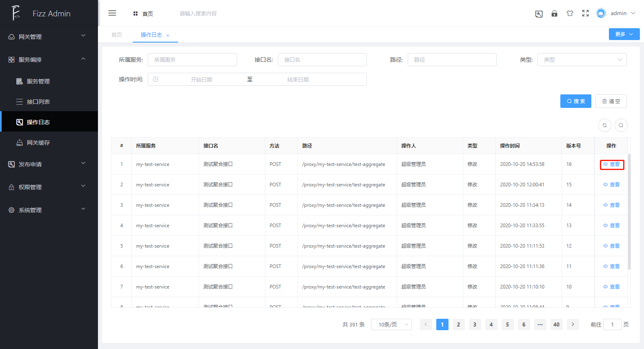
Task: Switch to the 首页 tab
Action: [x=117, y=35]
